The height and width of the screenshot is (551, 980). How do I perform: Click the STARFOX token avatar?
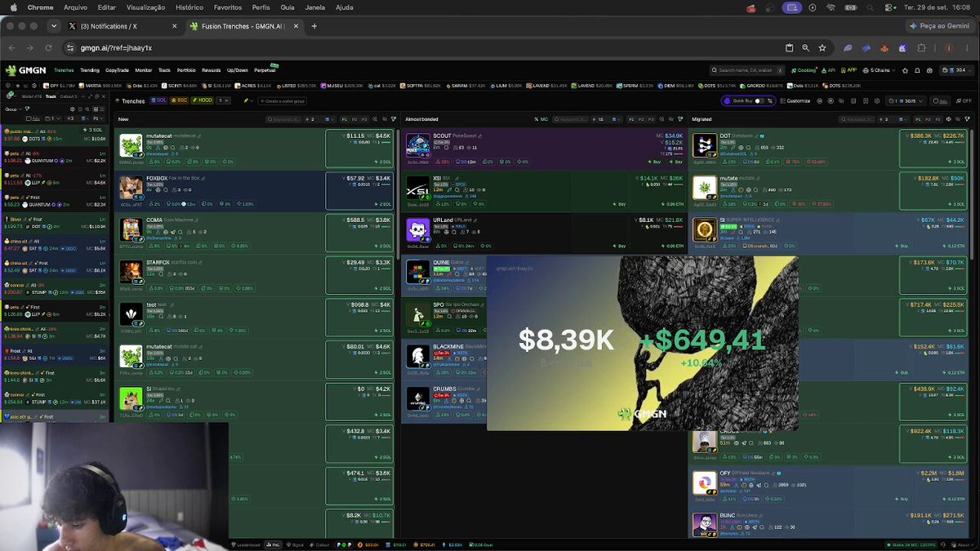[131, 272]
